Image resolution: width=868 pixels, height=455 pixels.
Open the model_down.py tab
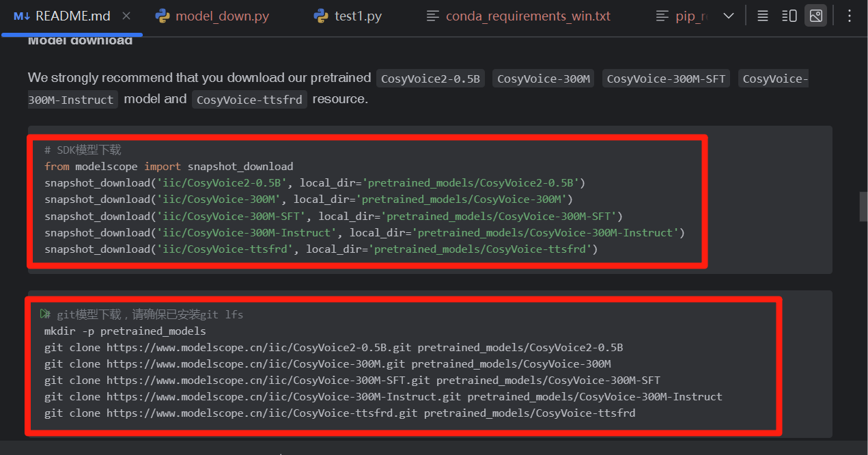pyautogui.click(x=212, y=16)
